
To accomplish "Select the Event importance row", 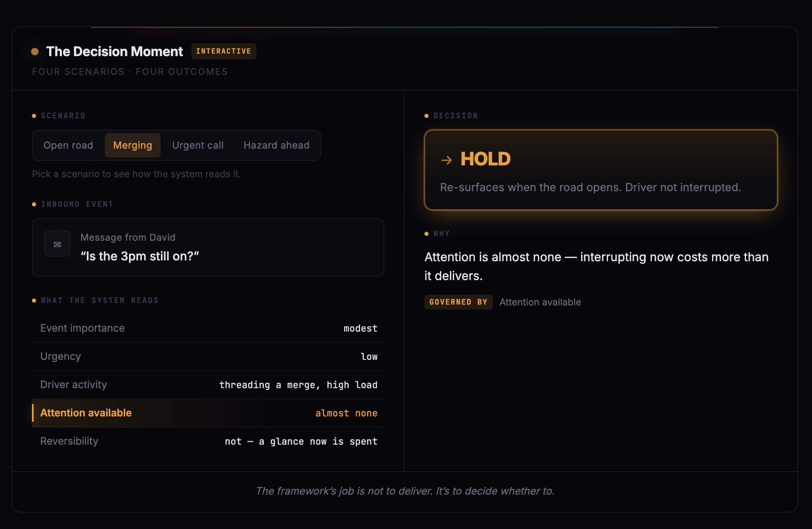I will tap(208, 328).
